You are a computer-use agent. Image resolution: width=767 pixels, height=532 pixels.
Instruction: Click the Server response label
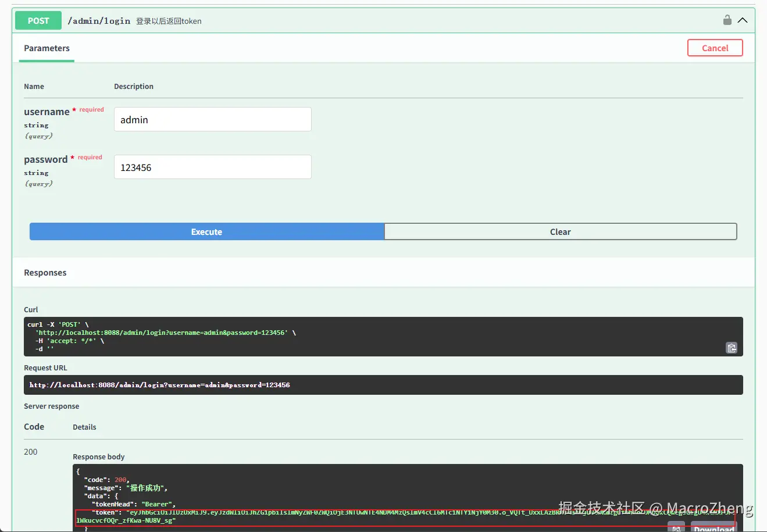51,406
